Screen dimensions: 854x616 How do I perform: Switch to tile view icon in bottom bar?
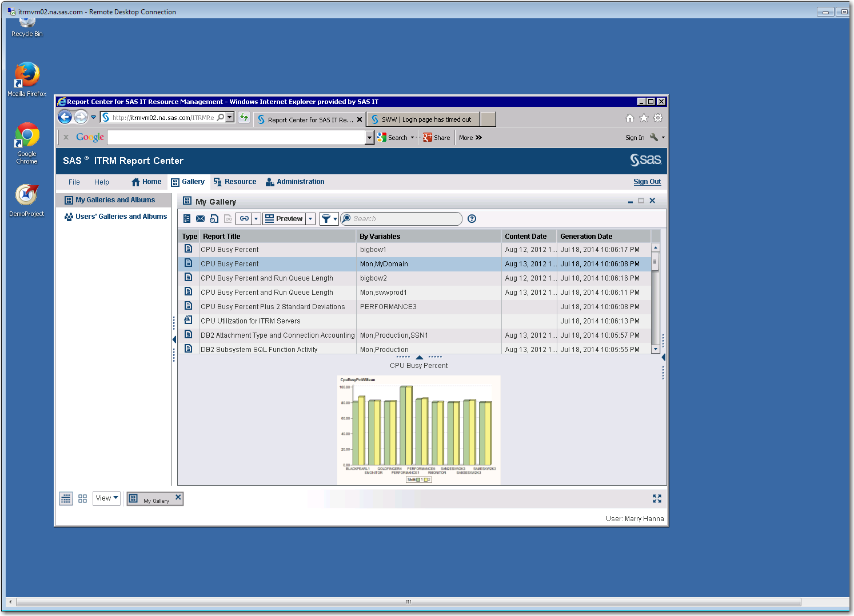point(83,499)
